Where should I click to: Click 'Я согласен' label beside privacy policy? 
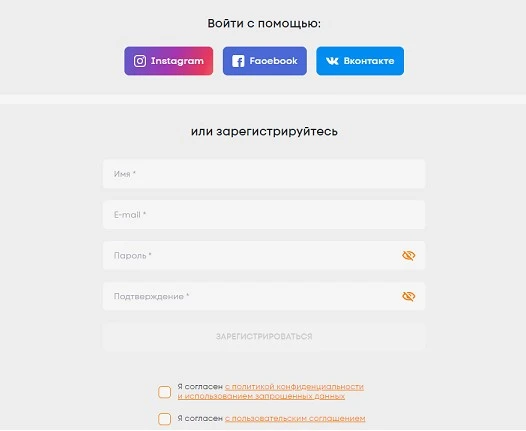coord(200,387)
